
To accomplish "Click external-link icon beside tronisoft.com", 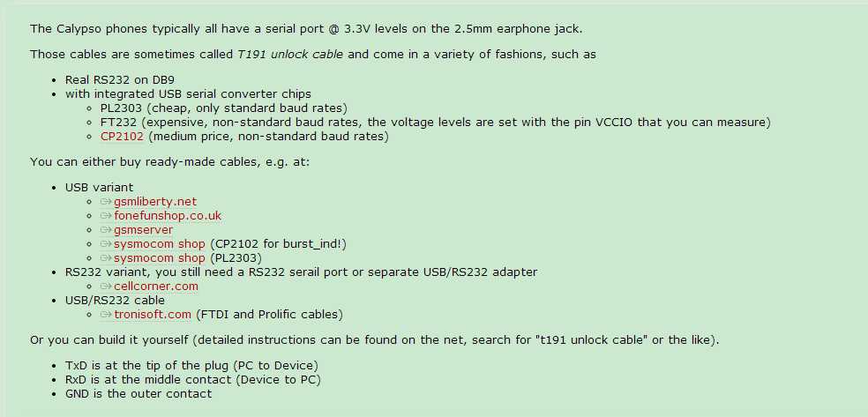I will (106, 315).
